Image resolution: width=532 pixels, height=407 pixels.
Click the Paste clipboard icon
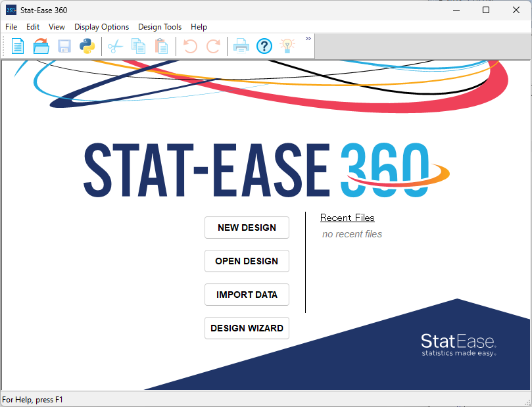pos(160,46)
